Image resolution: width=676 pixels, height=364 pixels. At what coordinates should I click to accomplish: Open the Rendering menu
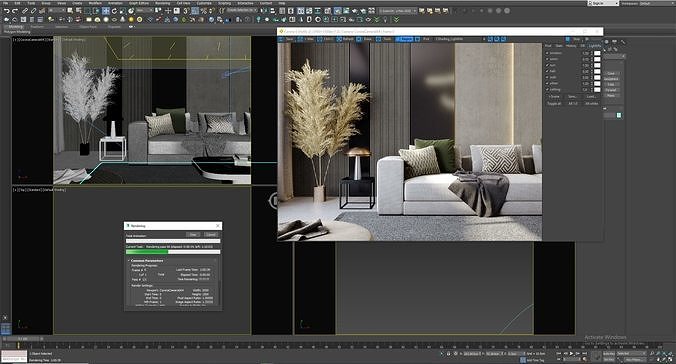pos(163,3)
